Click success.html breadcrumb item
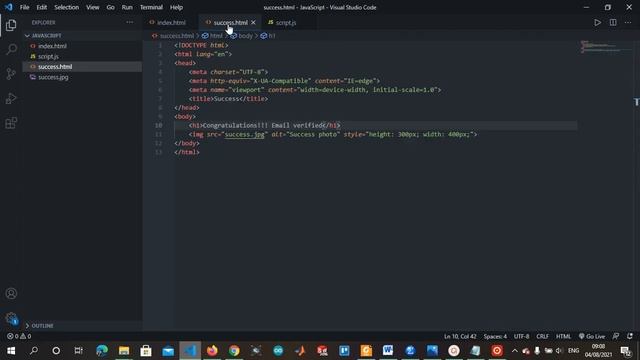The image size is (640, 360). click(177, 36)
